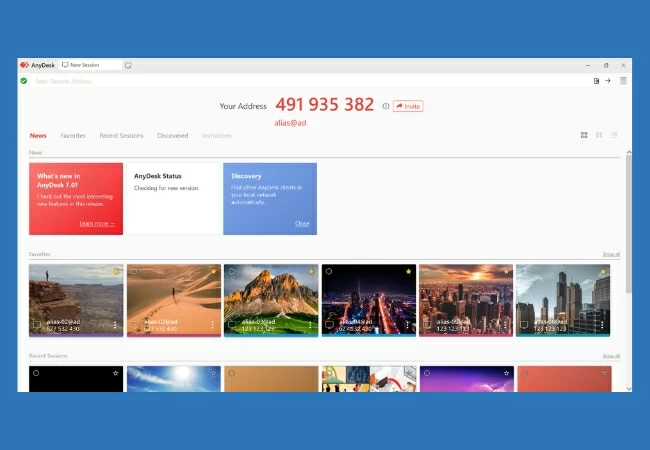Open the AnyDesk hamburger menu icon
Image resolution: width=650 pixels, height=450 pixels.
pyautogui.click(x=623, y=81)
